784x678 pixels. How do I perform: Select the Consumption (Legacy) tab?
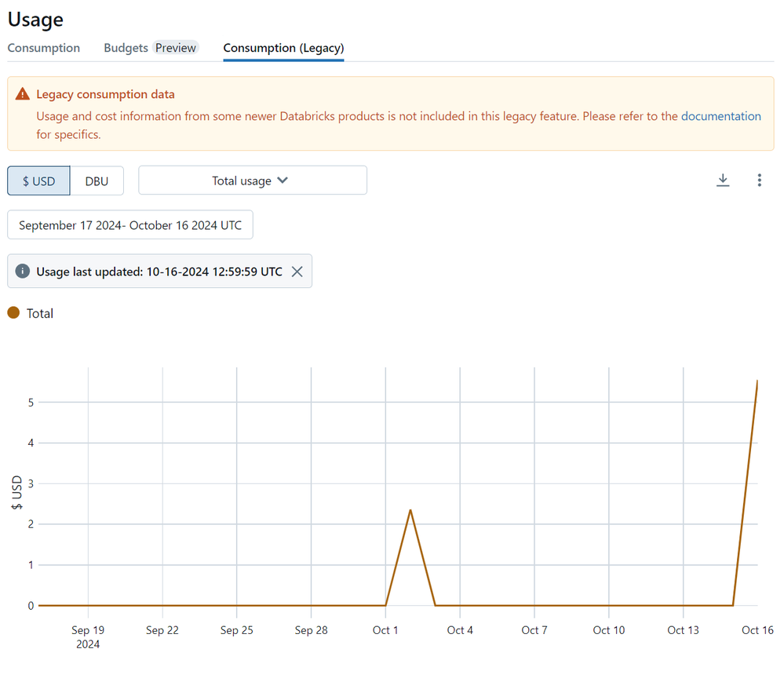[x=283, y=48]
